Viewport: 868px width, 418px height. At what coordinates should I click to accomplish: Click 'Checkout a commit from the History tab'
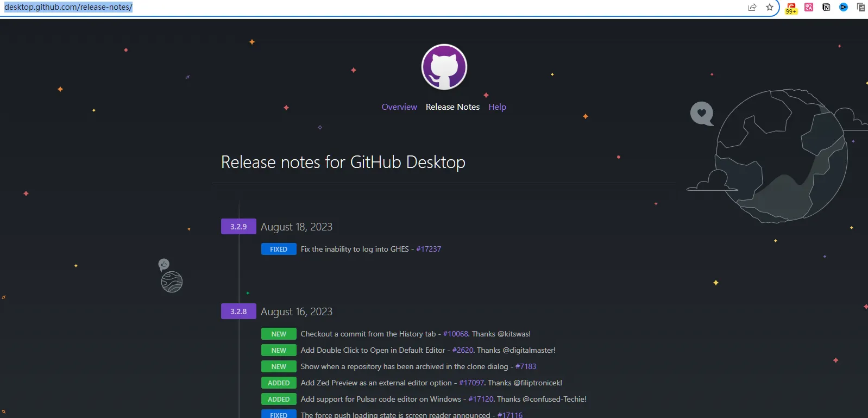(368, 334)
